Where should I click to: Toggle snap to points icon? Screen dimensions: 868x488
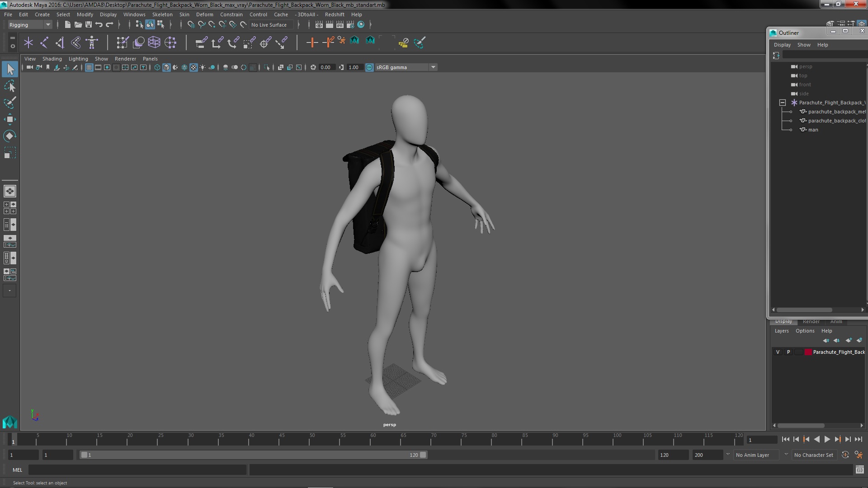click(212, 25)
